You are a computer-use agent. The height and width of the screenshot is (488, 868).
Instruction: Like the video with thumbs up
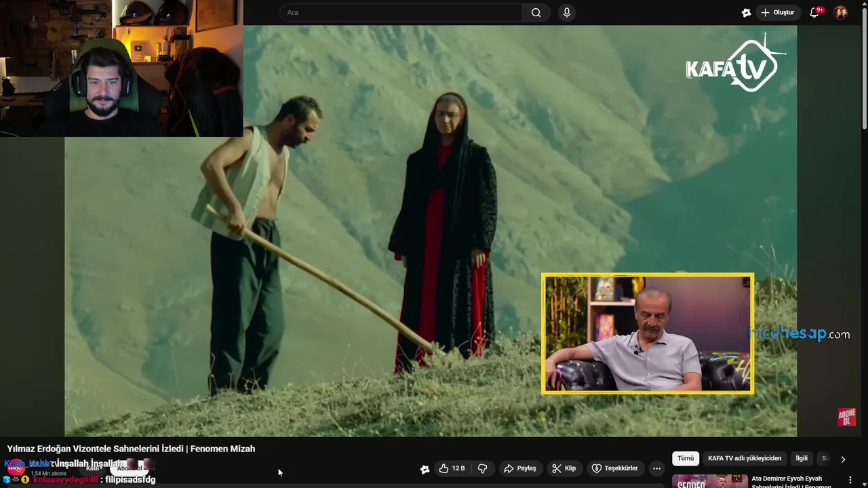point(452,468)
